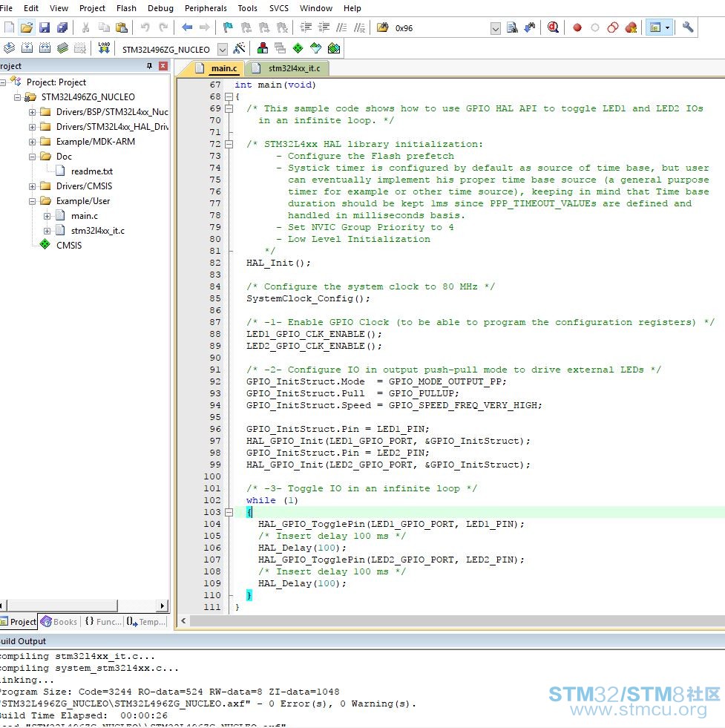Switch to the Books panel tab
The image size is (725, 728).
[59, 622]
